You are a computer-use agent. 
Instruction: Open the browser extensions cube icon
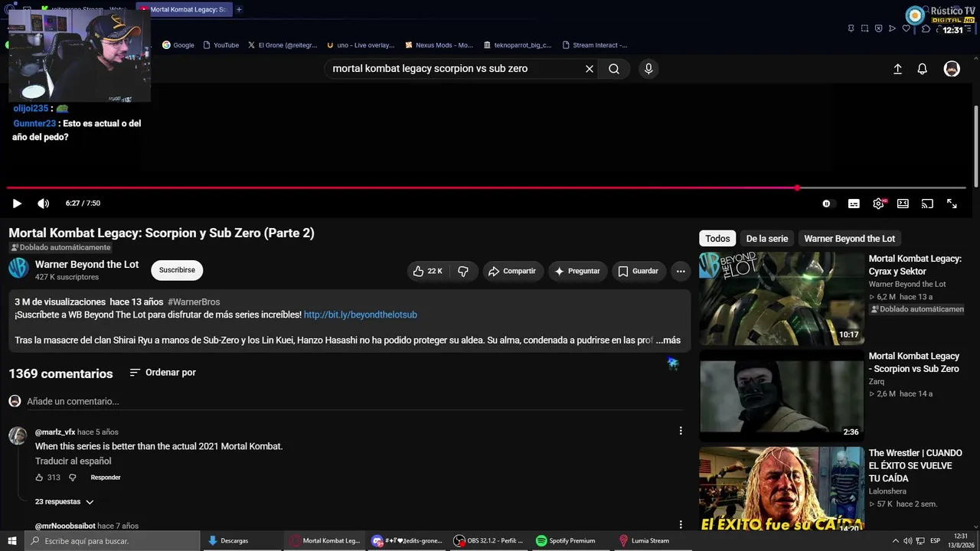[x=926, y=28]
